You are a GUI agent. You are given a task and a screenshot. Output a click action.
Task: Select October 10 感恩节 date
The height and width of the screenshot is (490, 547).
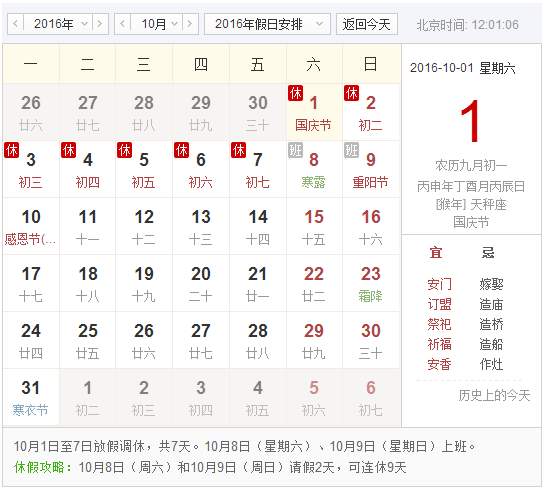click(x=31, y=226)
